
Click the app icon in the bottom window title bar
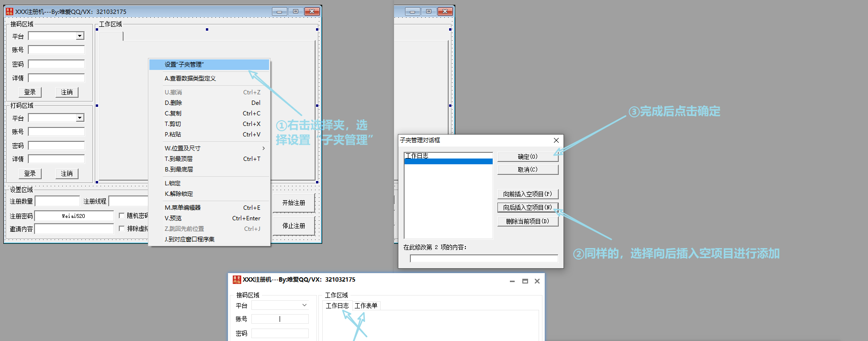tap(237, 280)
